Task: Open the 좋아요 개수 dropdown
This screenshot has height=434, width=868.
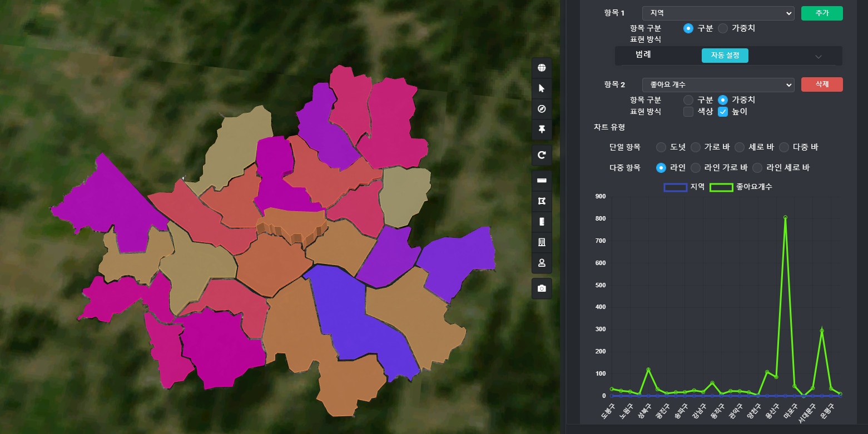Action: (x=718, y=85)
